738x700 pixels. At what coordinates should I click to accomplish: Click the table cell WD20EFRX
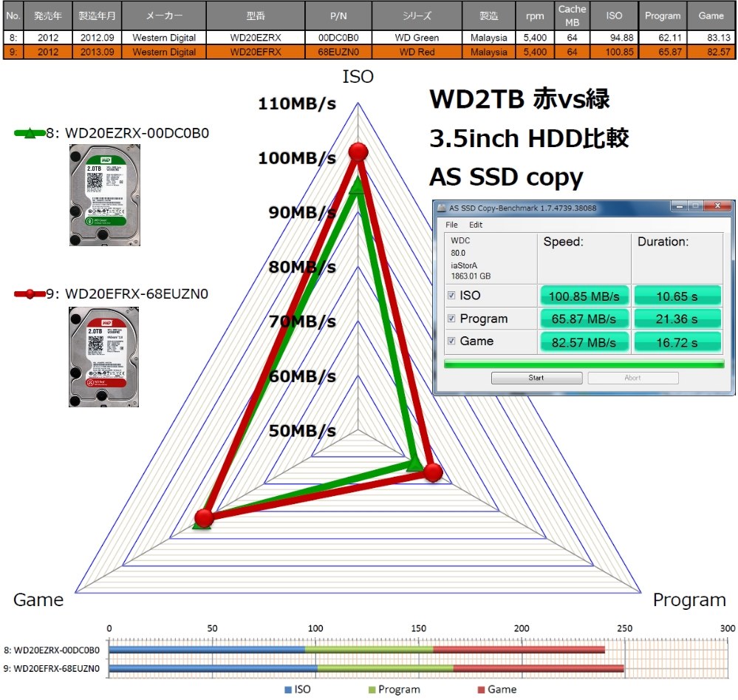(x=256, y=52)
